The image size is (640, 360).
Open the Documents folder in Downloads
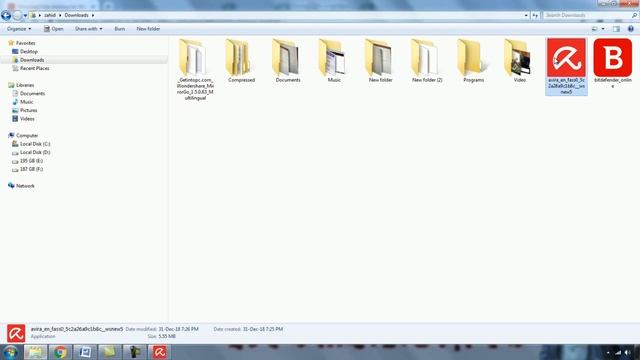coord(288,61)
